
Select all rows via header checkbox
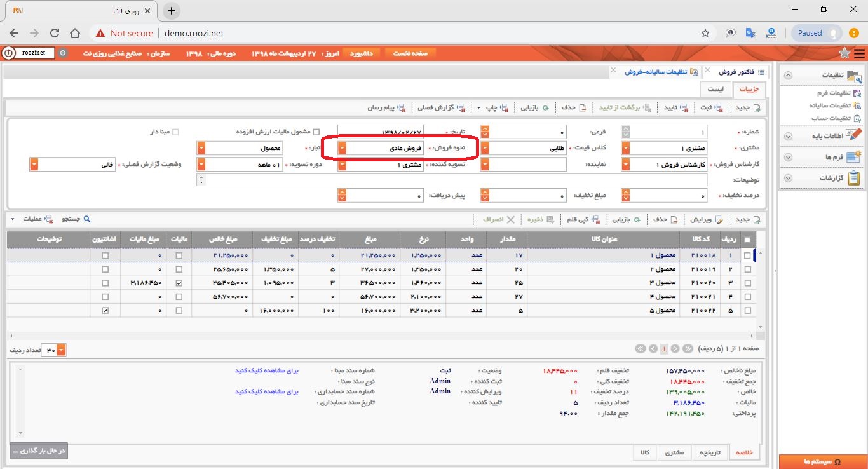coord(747,240)
